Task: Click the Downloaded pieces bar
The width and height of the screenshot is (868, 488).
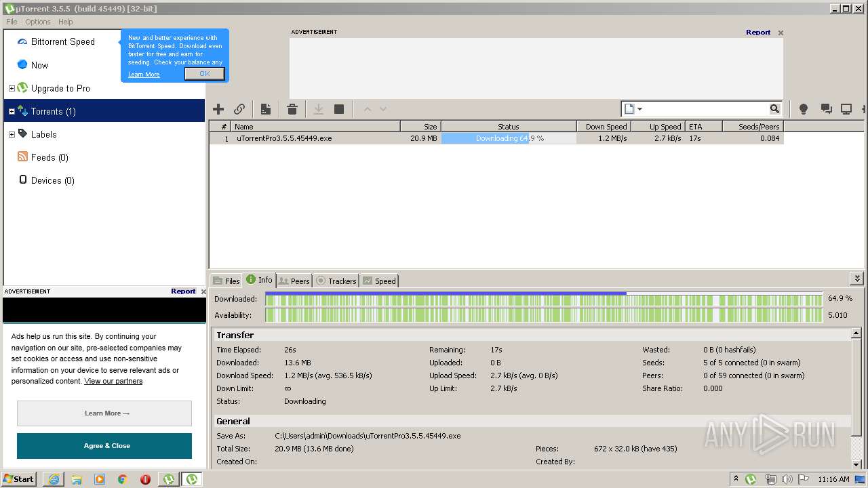Action: [x=543, y=299]
